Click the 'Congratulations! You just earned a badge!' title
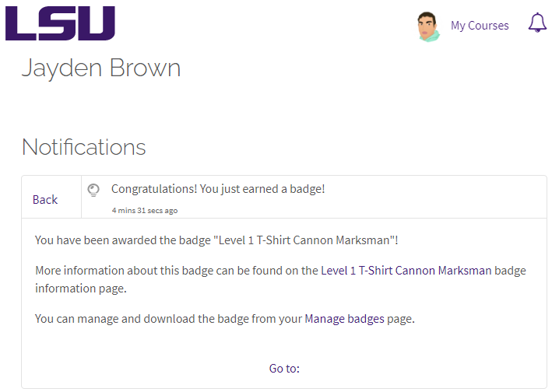This screenshot has width=552, height=392. [218, 189]
